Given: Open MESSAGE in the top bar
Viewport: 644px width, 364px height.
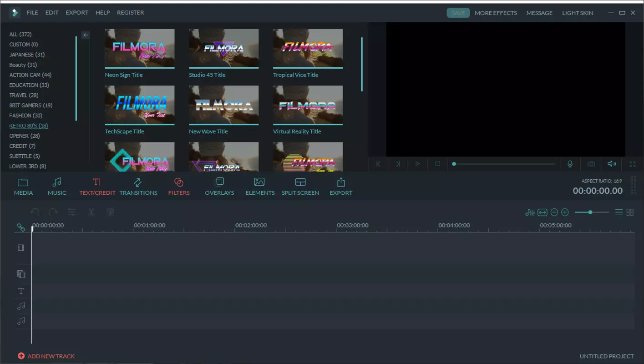Looking at the screenshot, I should [x=539, y=13].
